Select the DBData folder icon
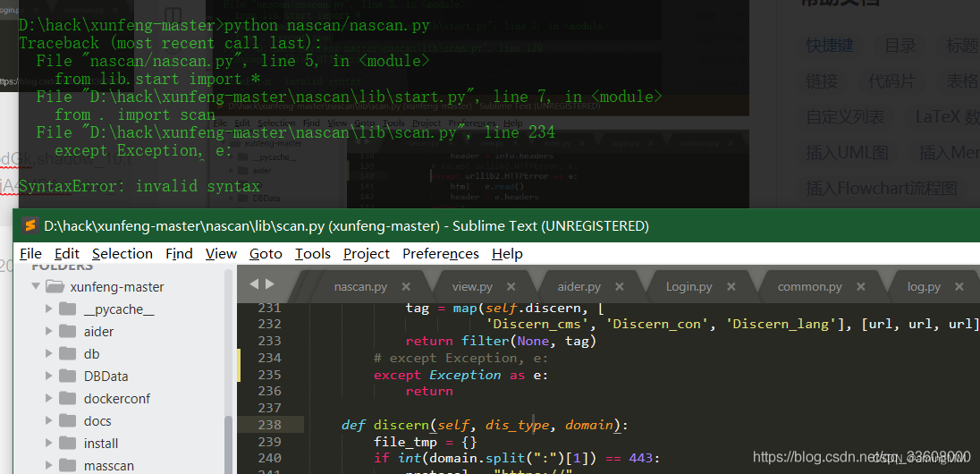 click(67, 377)
